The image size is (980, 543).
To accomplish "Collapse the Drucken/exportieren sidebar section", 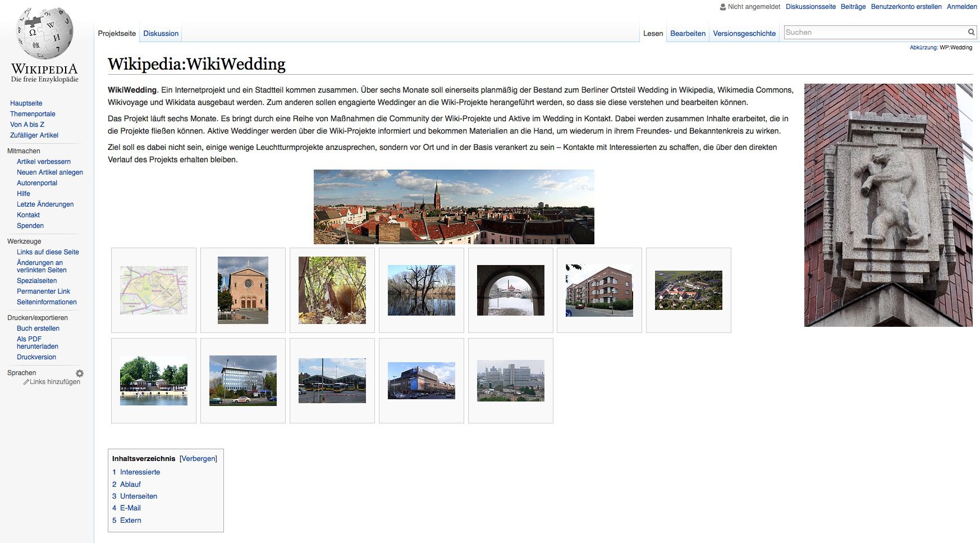I will tap(38, 318).
